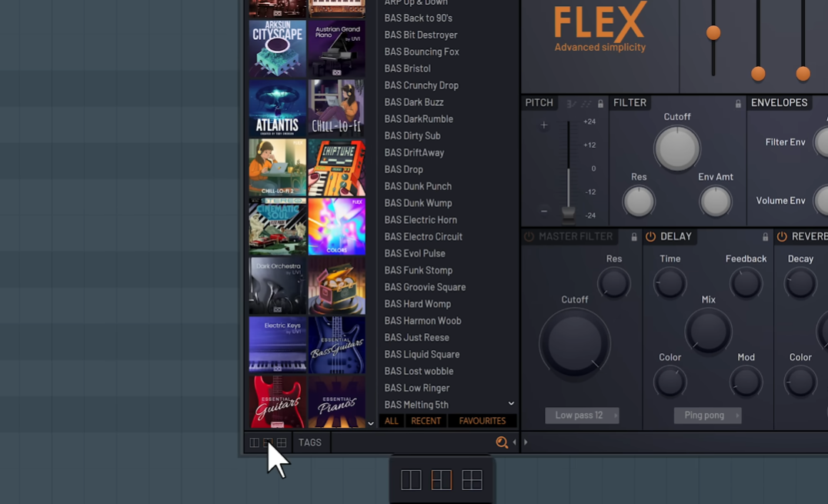Screen dimensions: 828x504
Task: Click the Master Filter Res knob
Action: [x=613, y=282]
